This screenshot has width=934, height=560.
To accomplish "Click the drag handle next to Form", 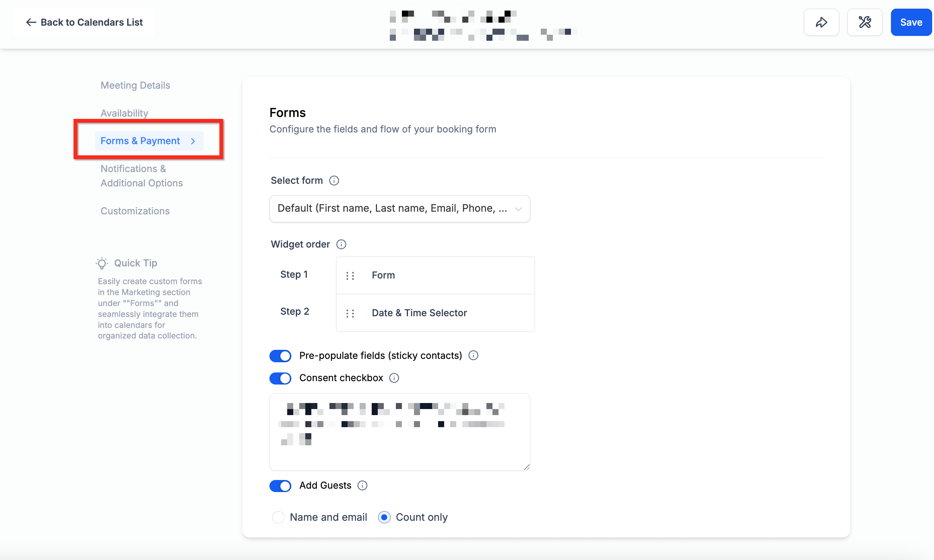I will tap(350, 275).
